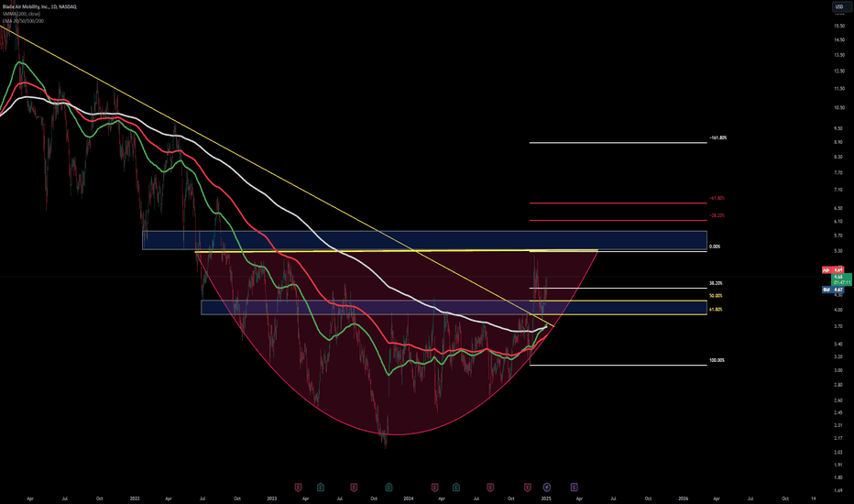854x504 pixels.
Task: Select the red E marker just before Apr 2024
Action: tap(434, 488)
